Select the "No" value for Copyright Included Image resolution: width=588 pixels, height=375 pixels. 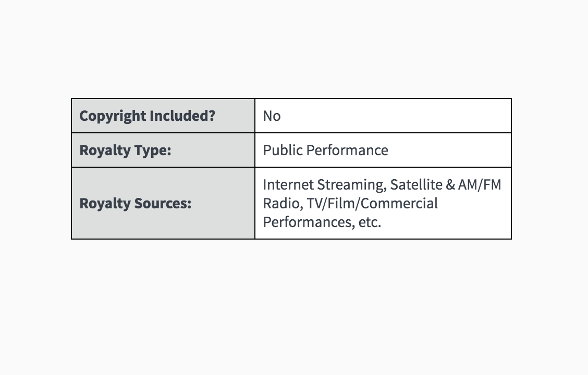(272, 116)
